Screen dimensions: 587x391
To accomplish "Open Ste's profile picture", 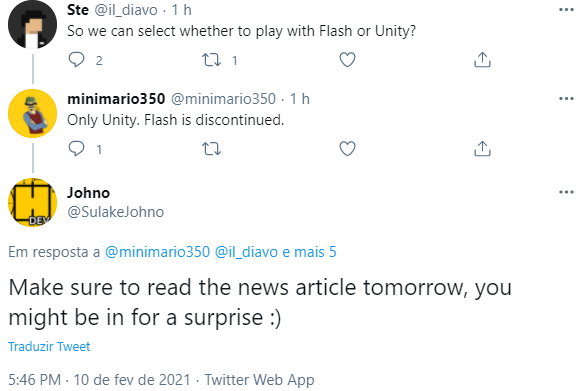I will 33,24.
